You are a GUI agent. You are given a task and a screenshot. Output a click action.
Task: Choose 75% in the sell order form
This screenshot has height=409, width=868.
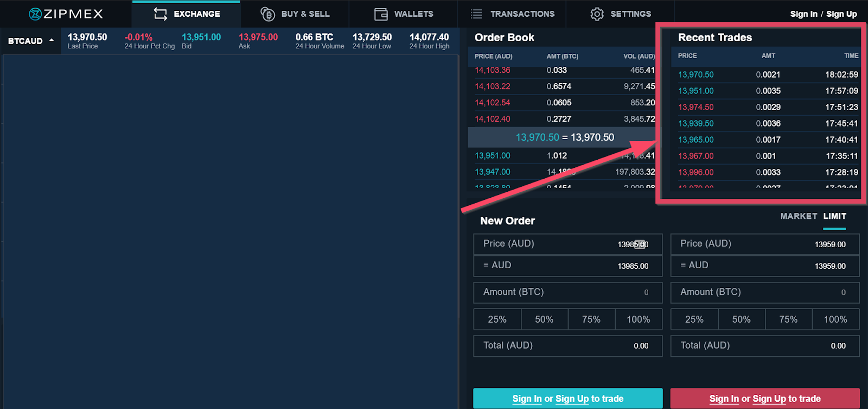tap(788, 319)
